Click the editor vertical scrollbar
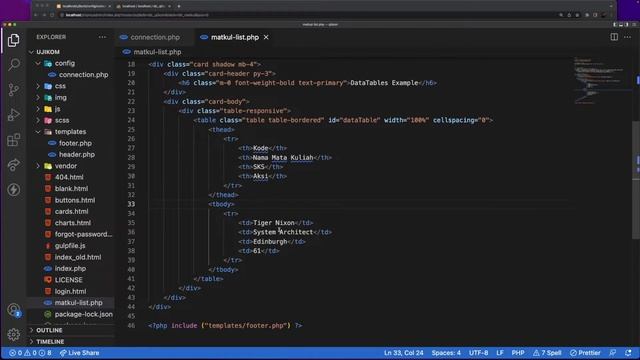This screenshot has height=360, width=640. click(x=636, y=180)
